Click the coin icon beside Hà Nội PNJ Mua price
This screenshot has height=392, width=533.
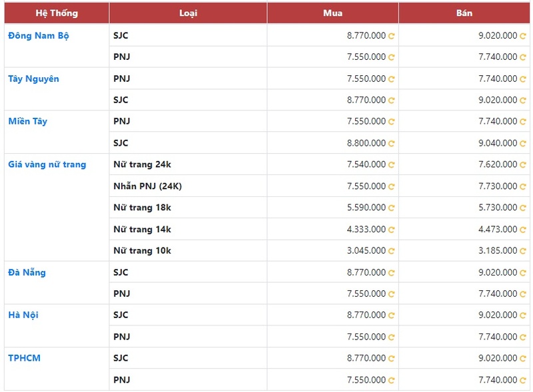pyautogui.click(x=391, y=337)
